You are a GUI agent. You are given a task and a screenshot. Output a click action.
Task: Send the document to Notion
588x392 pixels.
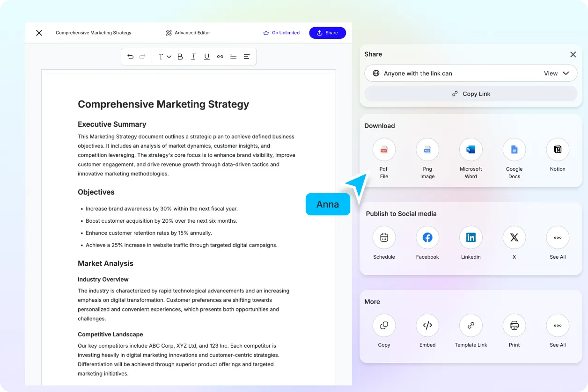[557, 149]
